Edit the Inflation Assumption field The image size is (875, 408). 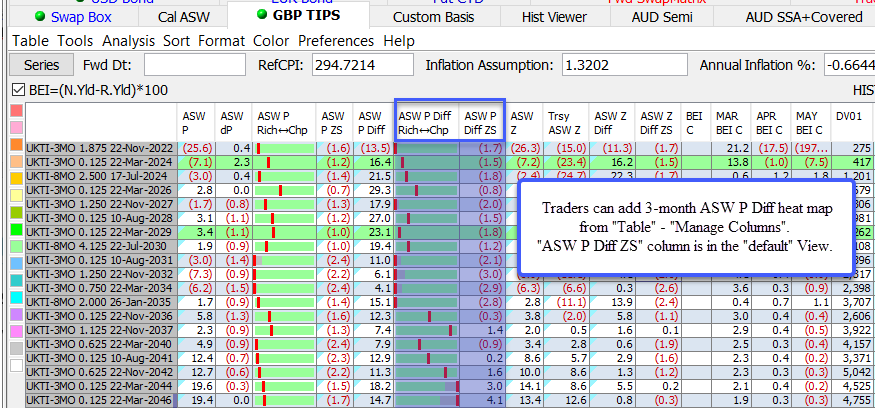coord(624,65)
